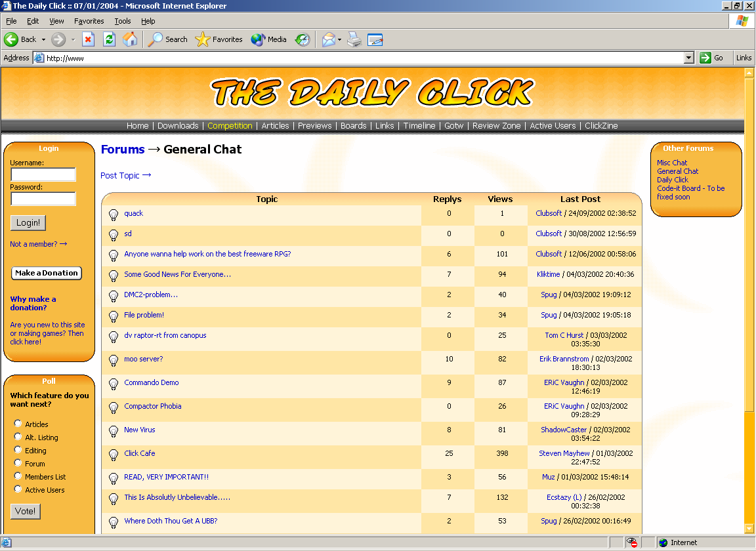
Task: Open the Downloads navigation link
Action: pyautogui.click(x=178, y=126)
